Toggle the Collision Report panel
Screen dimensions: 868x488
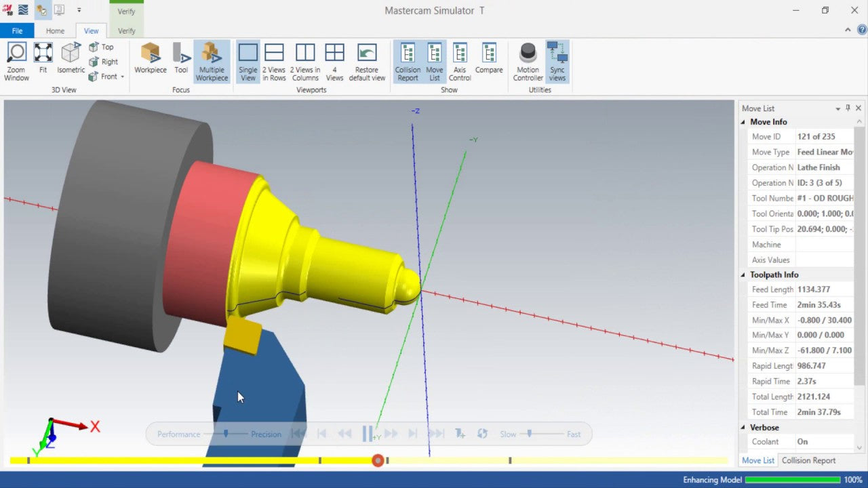pos(408,62)
